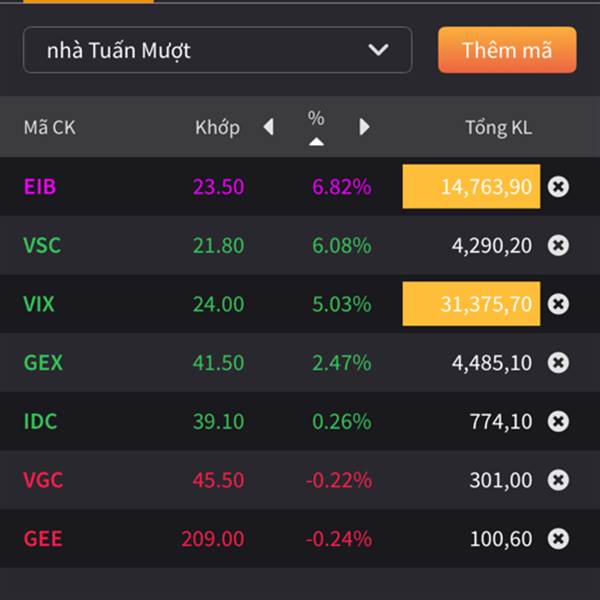Open the VIX stock symbol

tap(39, 304)
